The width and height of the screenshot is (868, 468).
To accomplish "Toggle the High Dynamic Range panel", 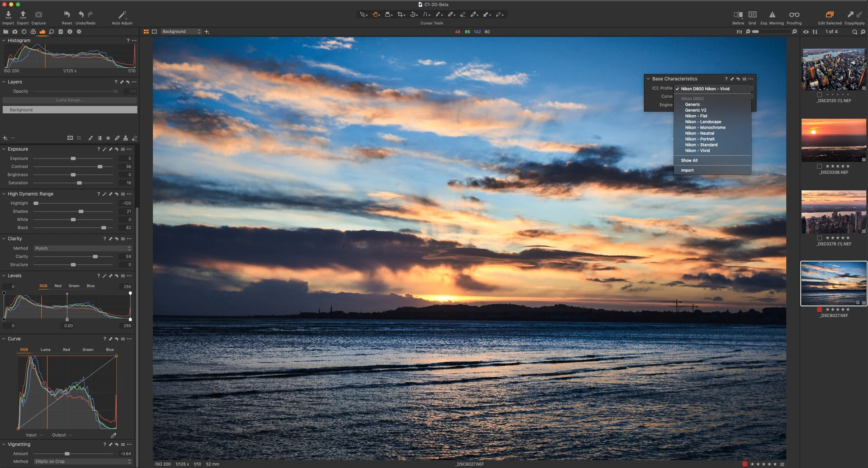I will (5, 193).
